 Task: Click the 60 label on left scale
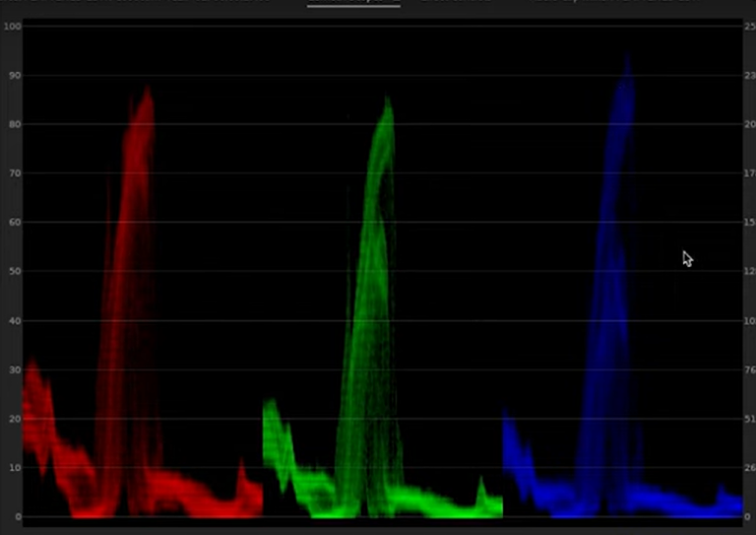(x=14, y=223)
